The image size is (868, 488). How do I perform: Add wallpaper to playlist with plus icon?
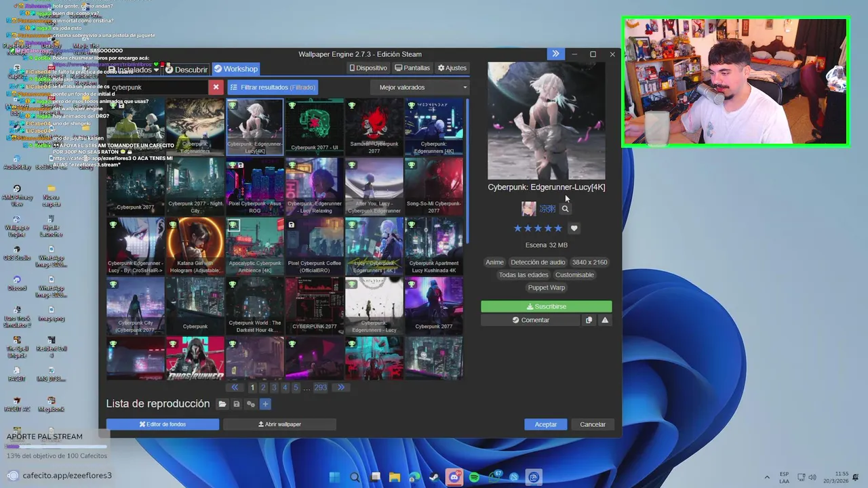tap(265, 404)
